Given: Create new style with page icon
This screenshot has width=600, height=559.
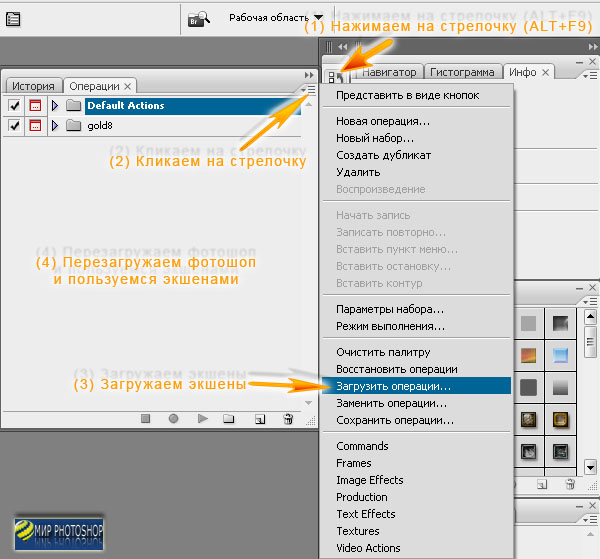Looking at the screenshot, I should (x=542, y=485).
